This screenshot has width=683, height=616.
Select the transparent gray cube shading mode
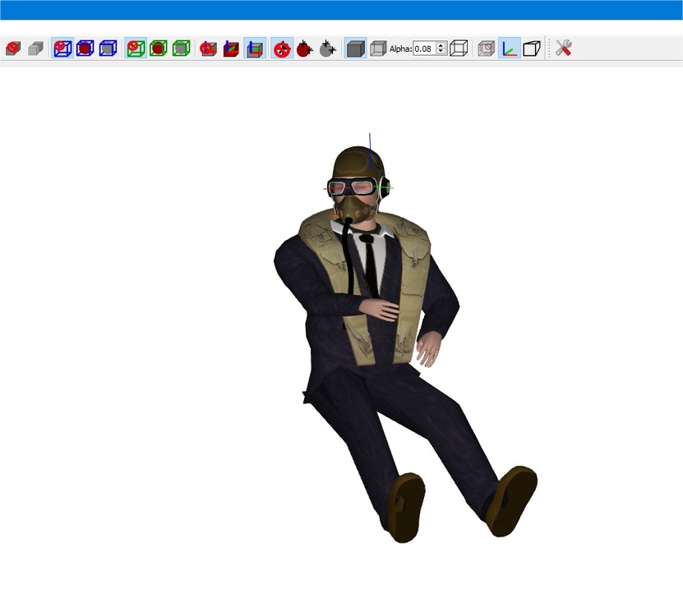(x=378, y=48)
